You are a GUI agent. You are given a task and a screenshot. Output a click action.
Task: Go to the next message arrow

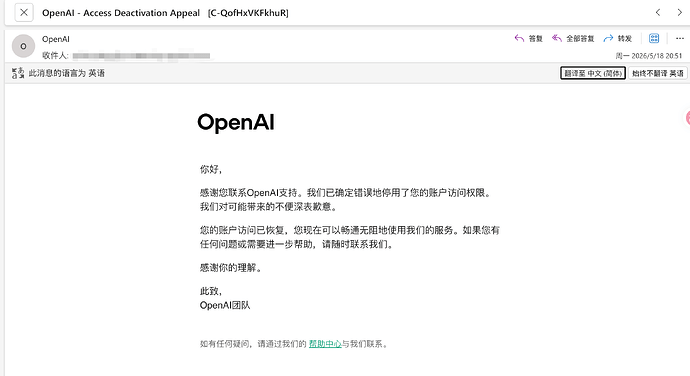coord(679,12)
